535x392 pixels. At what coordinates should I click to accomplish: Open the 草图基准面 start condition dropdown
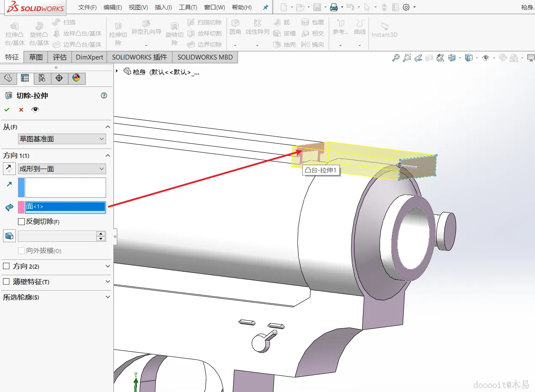(62, 139)
